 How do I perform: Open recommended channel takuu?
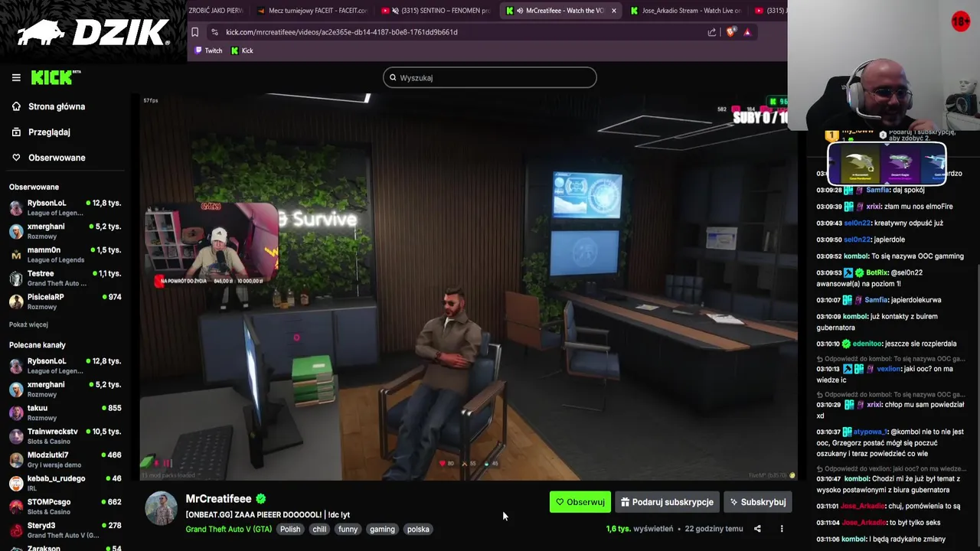click(64, 412)
